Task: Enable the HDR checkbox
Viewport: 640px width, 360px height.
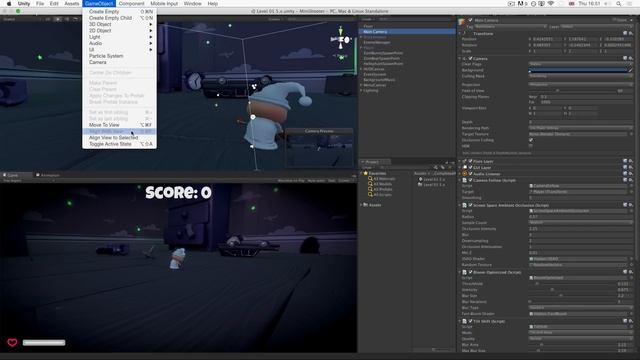Action: (531, 146)
